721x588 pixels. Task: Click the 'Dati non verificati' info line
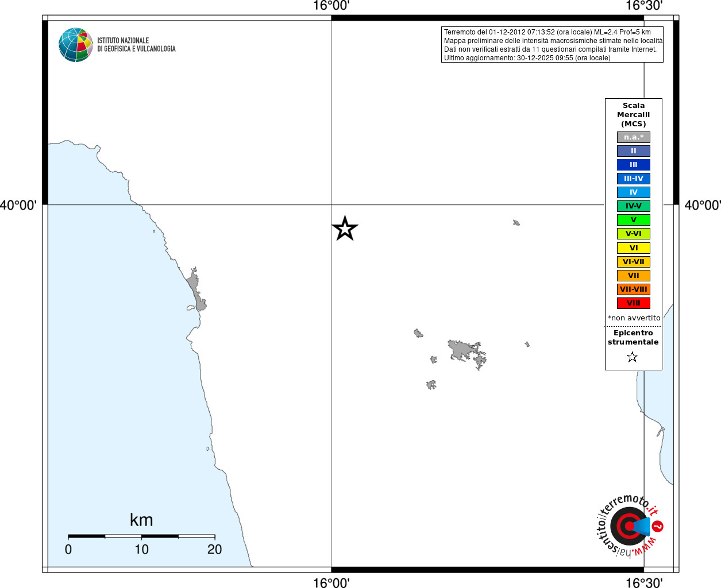tap(550, 49)
